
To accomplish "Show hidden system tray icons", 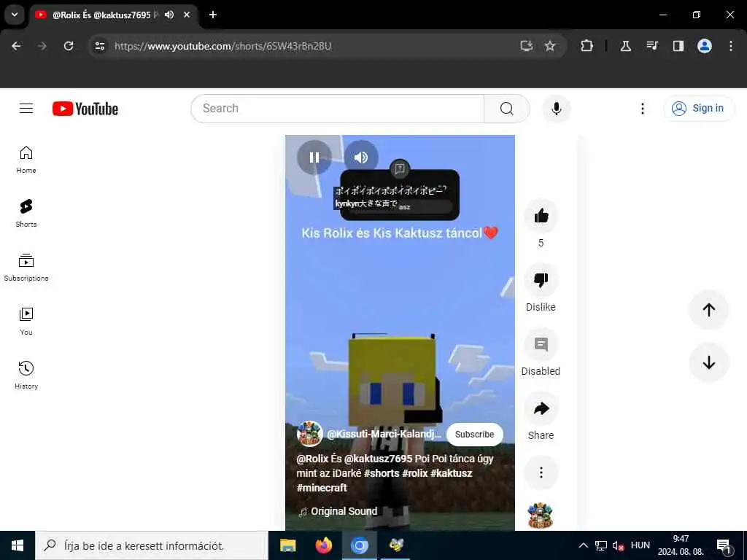I will [x=583, y=545].
